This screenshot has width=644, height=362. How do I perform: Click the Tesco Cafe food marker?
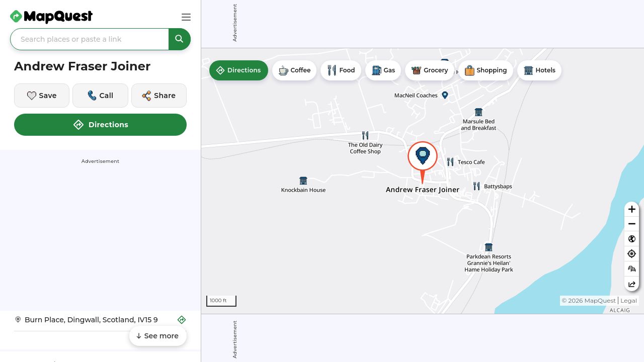(x=450, y=162)
